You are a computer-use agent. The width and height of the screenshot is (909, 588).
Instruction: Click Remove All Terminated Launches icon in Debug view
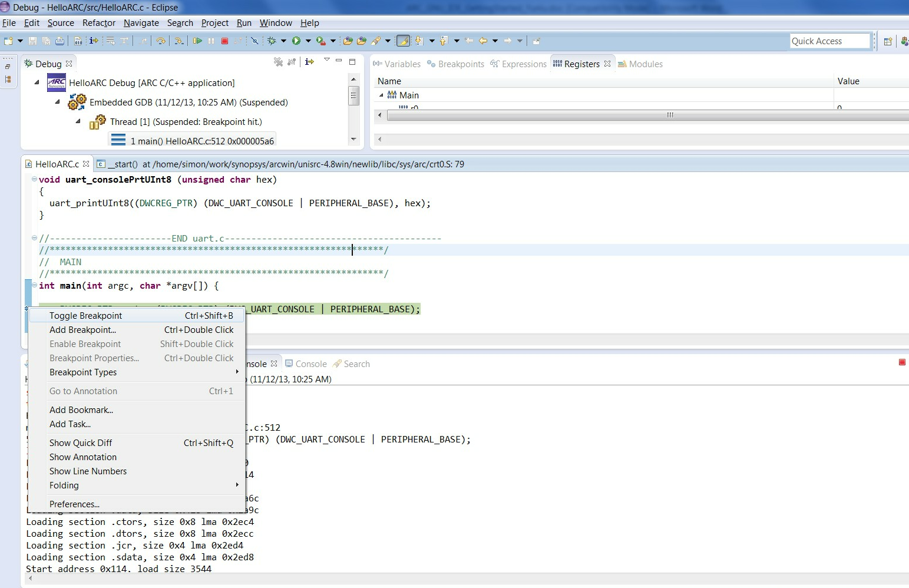[x=278, y=62]
